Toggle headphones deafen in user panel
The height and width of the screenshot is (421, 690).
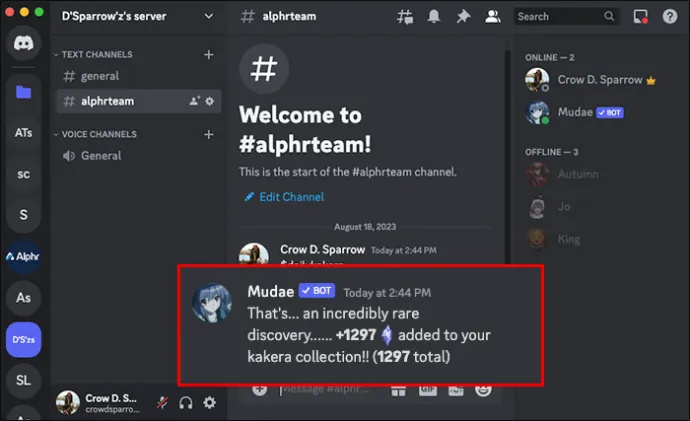point(186,403)
